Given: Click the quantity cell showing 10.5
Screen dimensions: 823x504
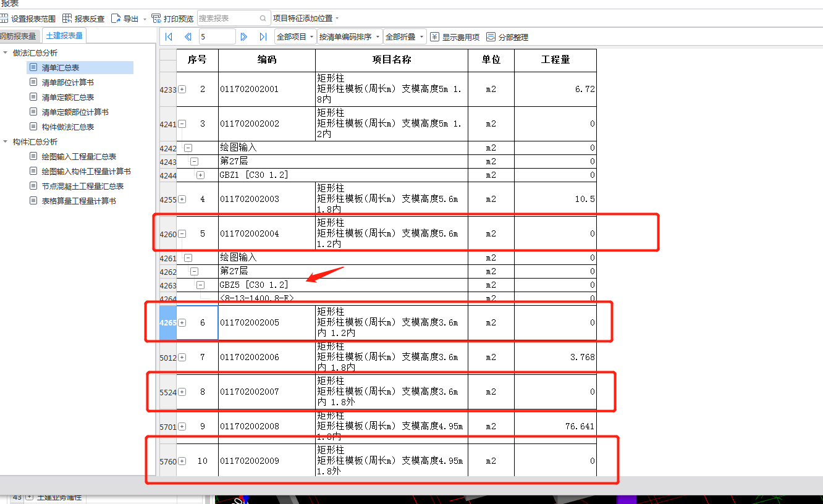Looking at the screenshot, I should pos(555,199).
